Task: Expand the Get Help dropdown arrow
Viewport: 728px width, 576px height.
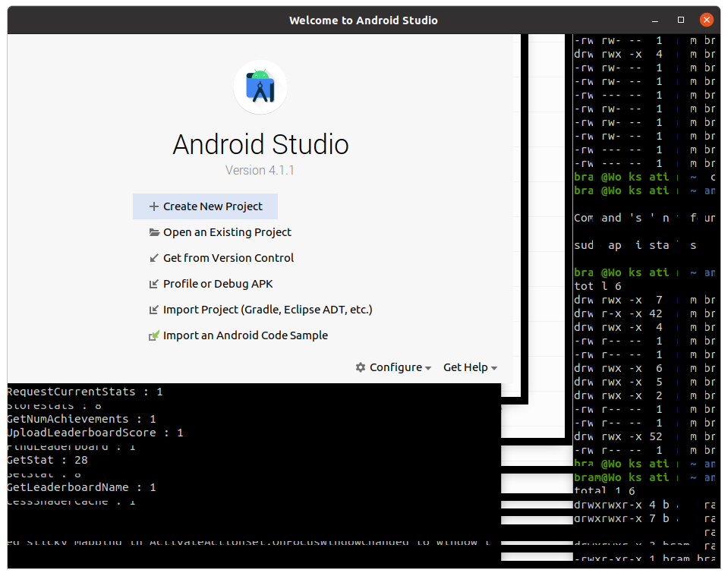Action: click(x=494, y=369)
